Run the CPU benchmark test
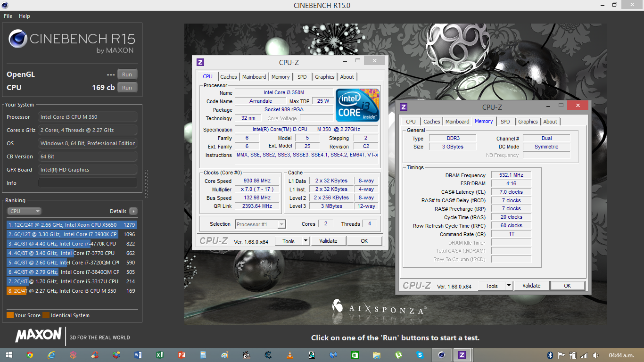644x362 pixels. (x=127, y=88)
